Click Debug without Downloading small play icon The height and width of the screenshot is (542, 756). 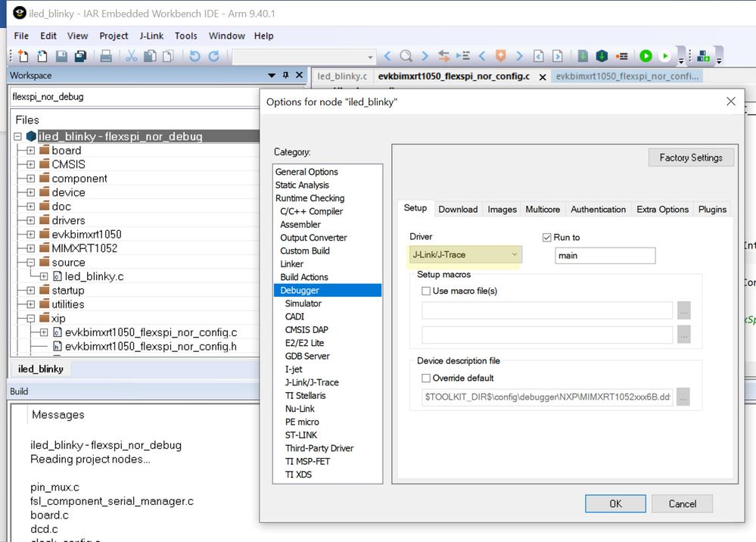point(665,57)
